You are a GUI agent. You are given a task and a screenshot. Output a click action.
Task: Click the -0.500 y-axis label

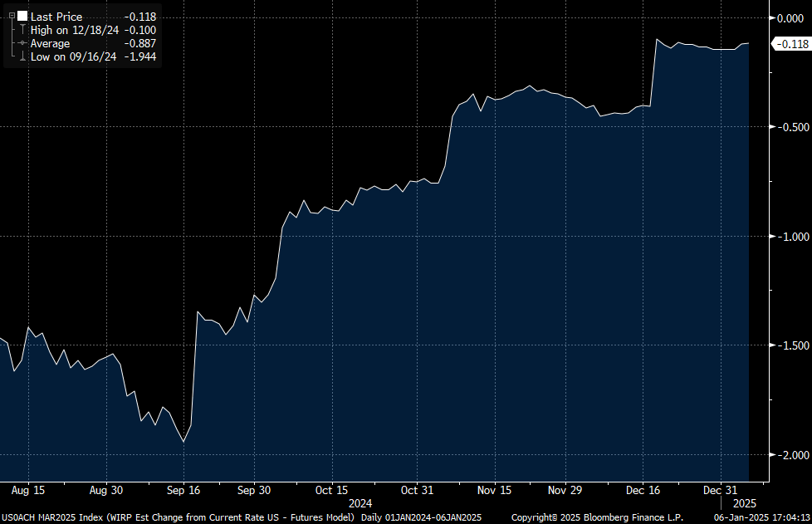pyautogui.click(x=788, y=127)
